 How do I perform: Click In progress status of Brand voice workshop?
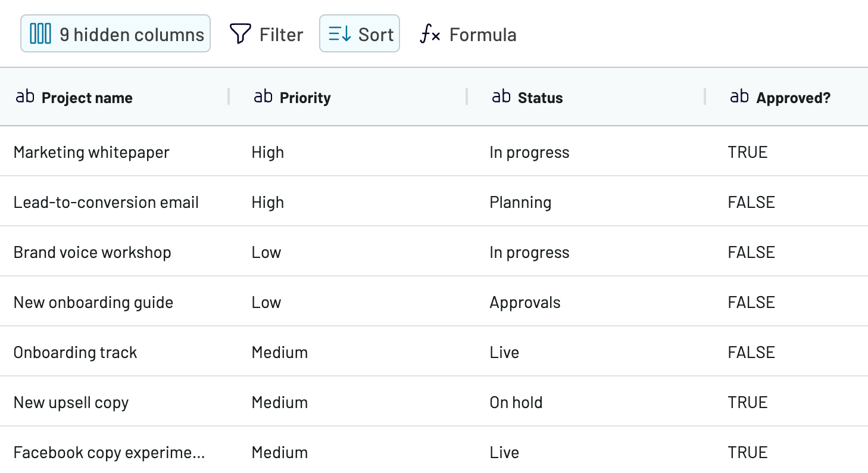point(529,253)
